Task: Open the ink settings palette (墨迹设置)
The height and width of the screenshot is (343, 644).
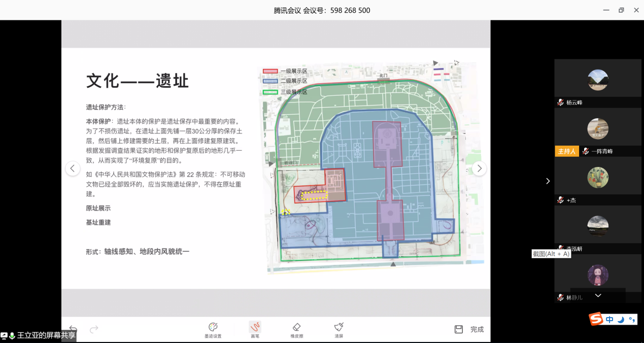Action: (213, 329)
